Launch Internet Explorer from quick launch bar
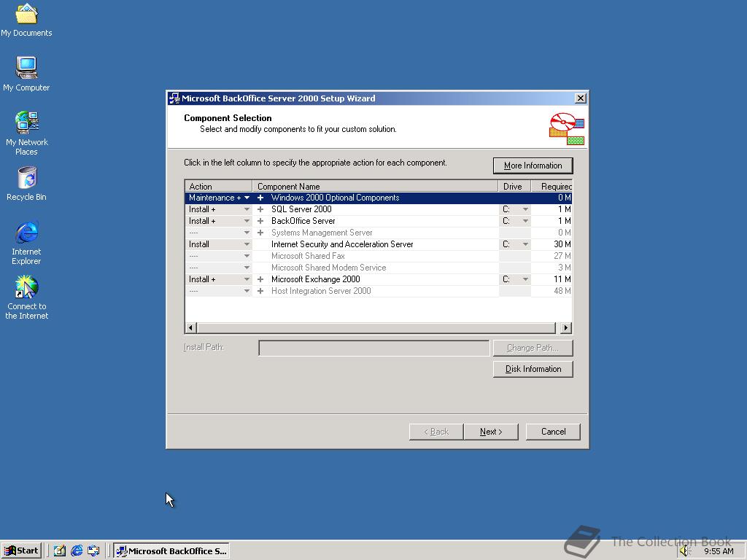Screen dimensions: 747x560 tap(77, 551)
